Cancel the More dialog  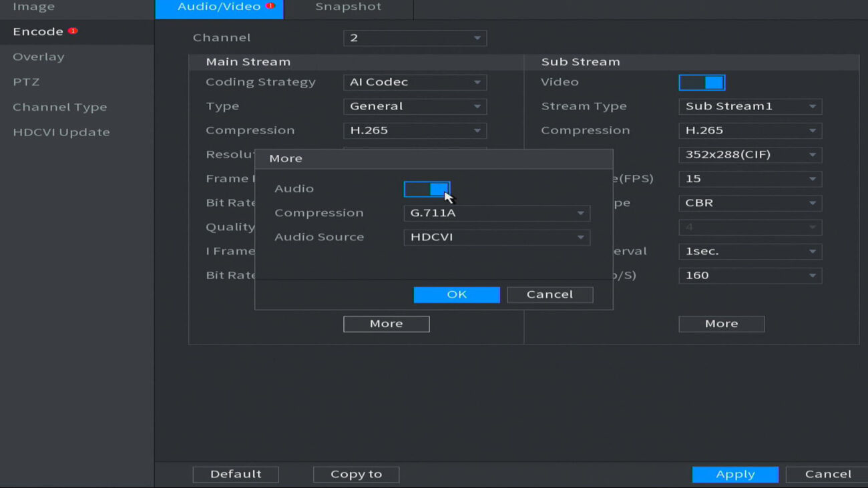(x=550, y=294)
